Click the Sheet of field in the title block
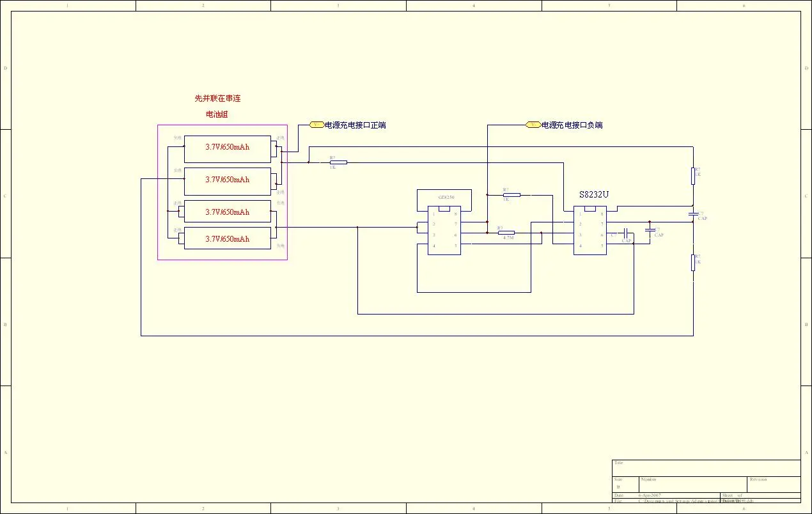 [760, 495]
